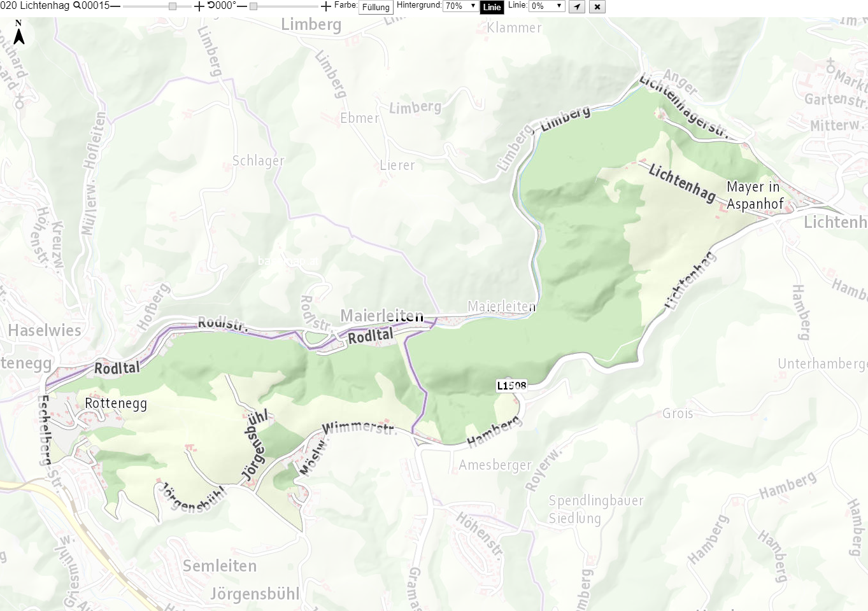
Task: Increase zoom with the plus icon
Action: (x=199, y=6)
